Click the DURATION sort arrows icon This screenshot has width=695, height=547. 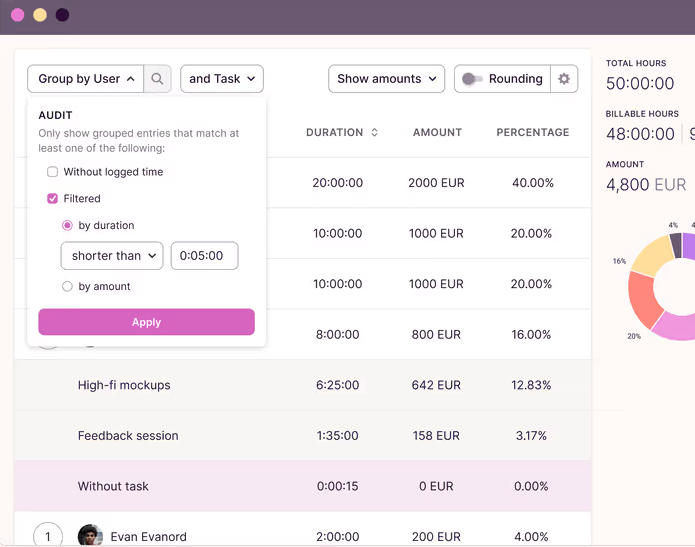(375, 132)
